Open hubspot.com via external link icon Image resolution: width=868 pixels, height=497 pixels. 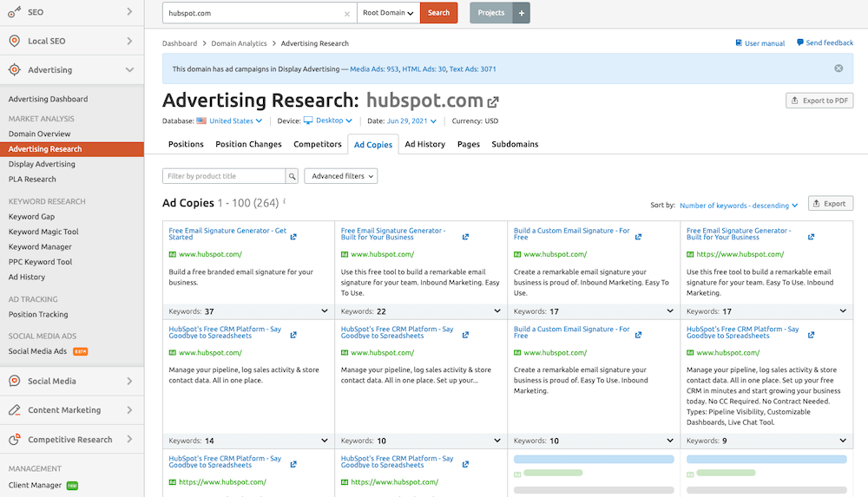tap(493, 101)
